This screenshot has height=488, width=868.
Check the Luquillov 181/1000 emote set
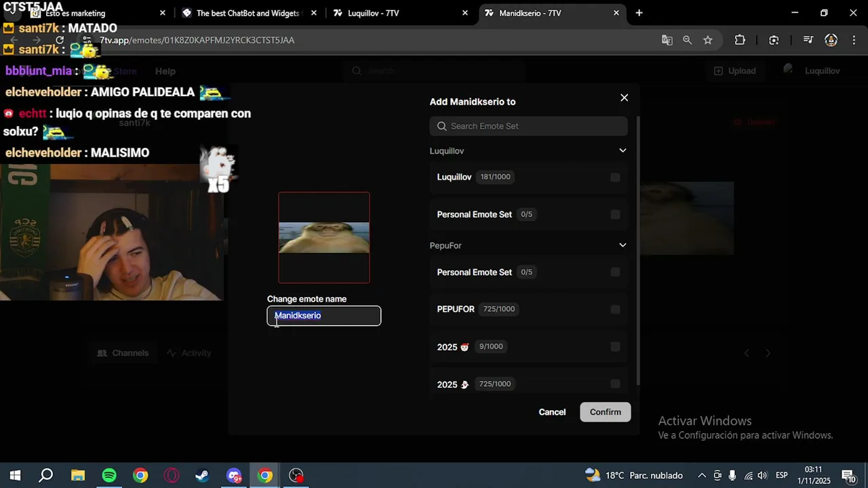point(615,177)
